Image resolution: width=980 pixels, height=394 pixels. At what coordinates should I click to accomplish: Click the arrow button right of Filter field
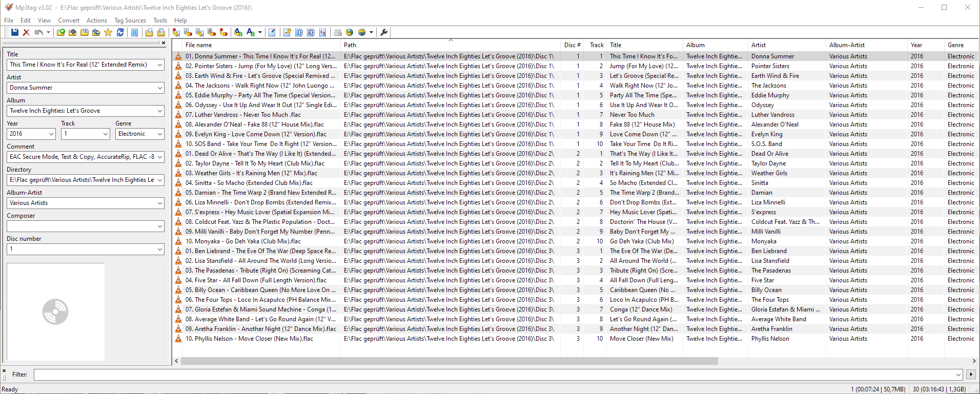pos(971,375)
